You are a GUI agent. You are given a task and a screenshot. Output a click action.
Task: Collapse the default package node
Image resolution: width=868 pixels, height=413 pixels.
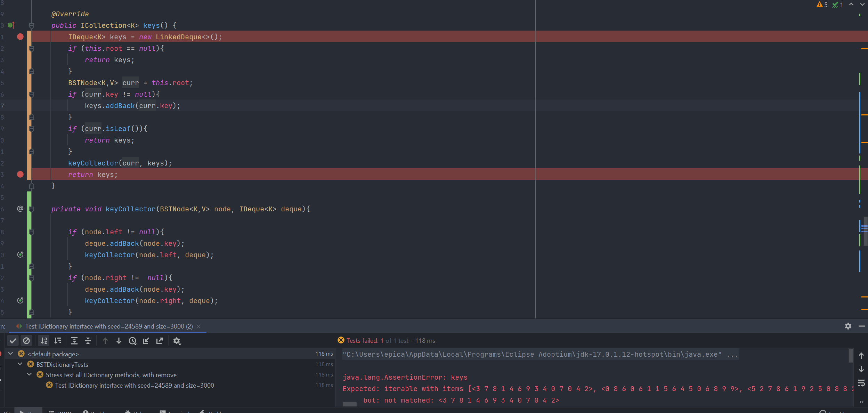(x=11, y=354)
